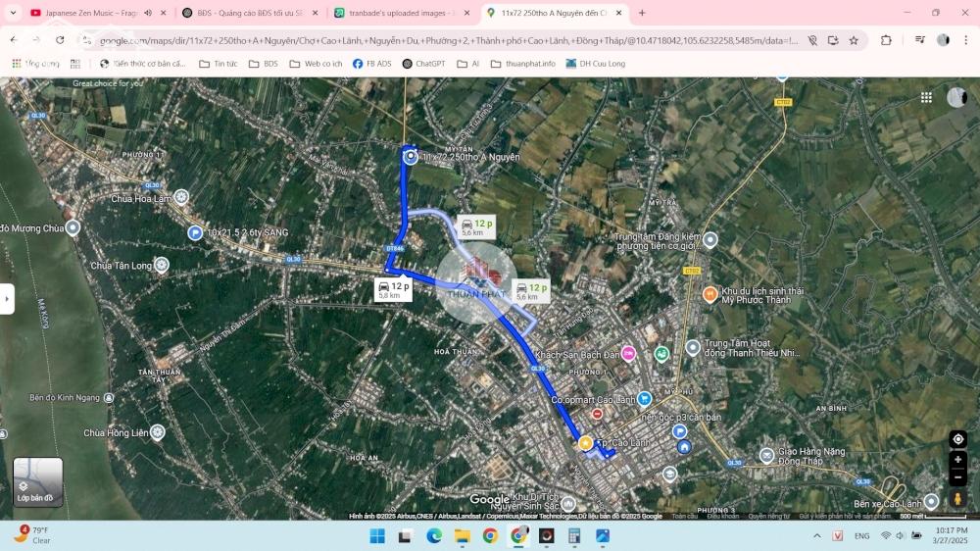Click the URL address bar
980x551 pixels.
click(448, 40)
